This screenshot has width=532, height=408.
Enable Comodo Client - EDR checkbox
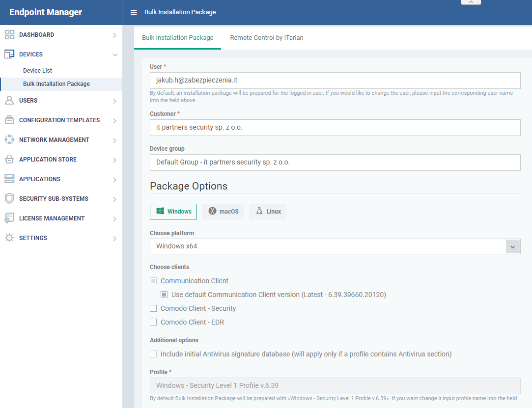pyautogui.click(x=153, y=322)
